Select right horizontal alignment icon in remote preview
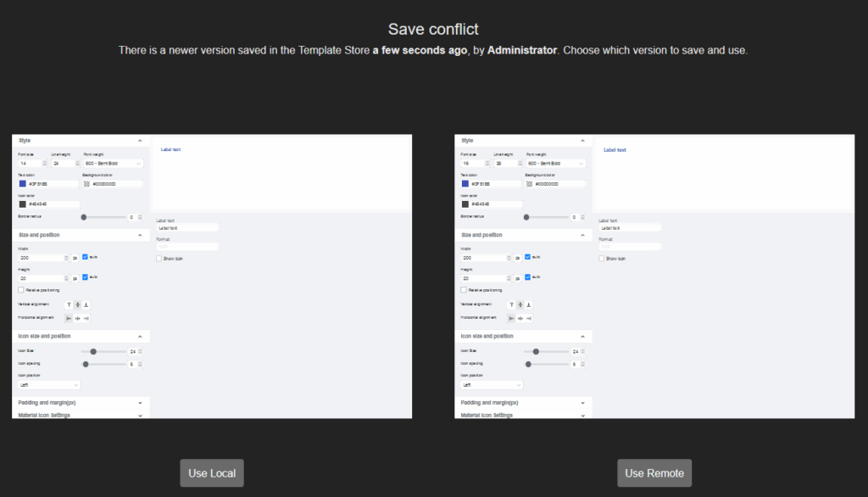The height and width of the screenshot is (497, 868). (528, 318)
